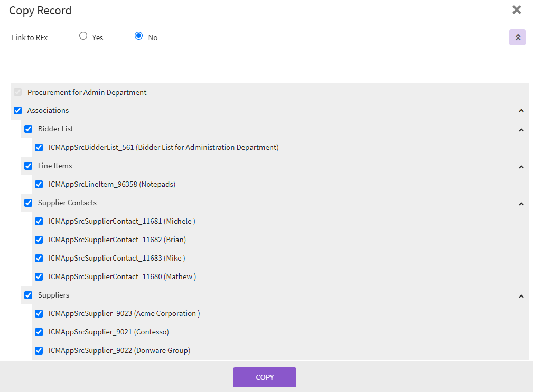This screenshot has width=533, height=392.
Task: Uncheck supplier contact Brian
Action: [39, 240]
